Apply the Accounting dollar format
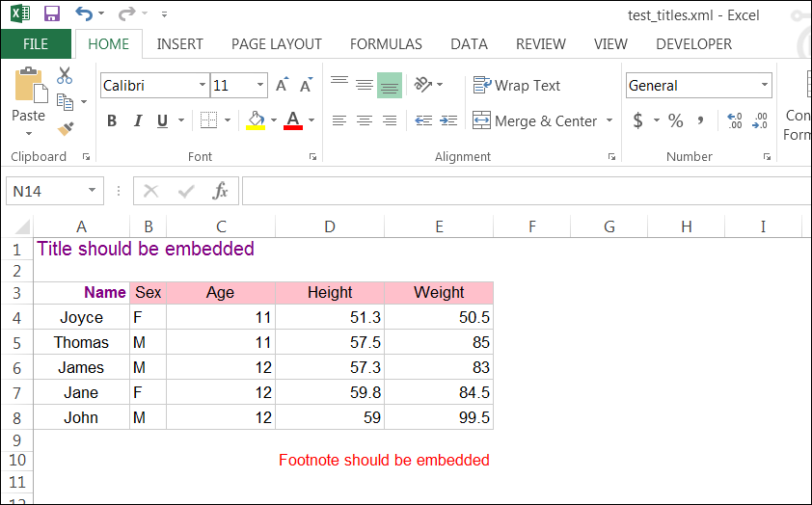Image resolution: width=812 pixels, height=505 pixels. (637, 120)
